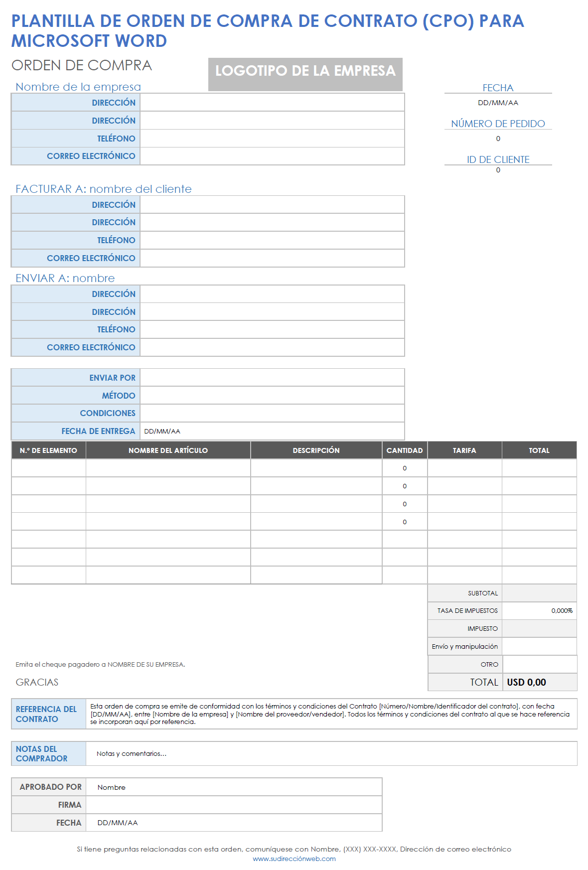Click the LOGOTIPO DE LA EMPRESA placeholder

[x=305, y=74]
